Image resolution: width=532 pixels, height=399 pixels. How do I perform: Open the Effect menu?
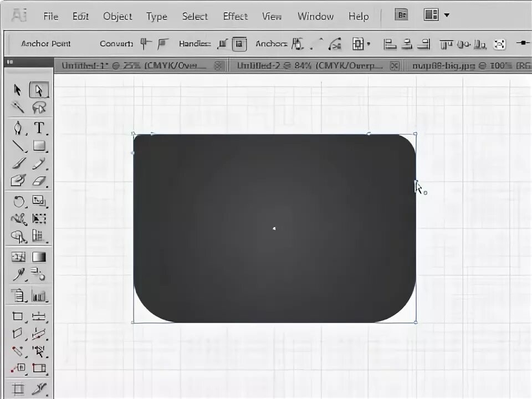(235, 16)
